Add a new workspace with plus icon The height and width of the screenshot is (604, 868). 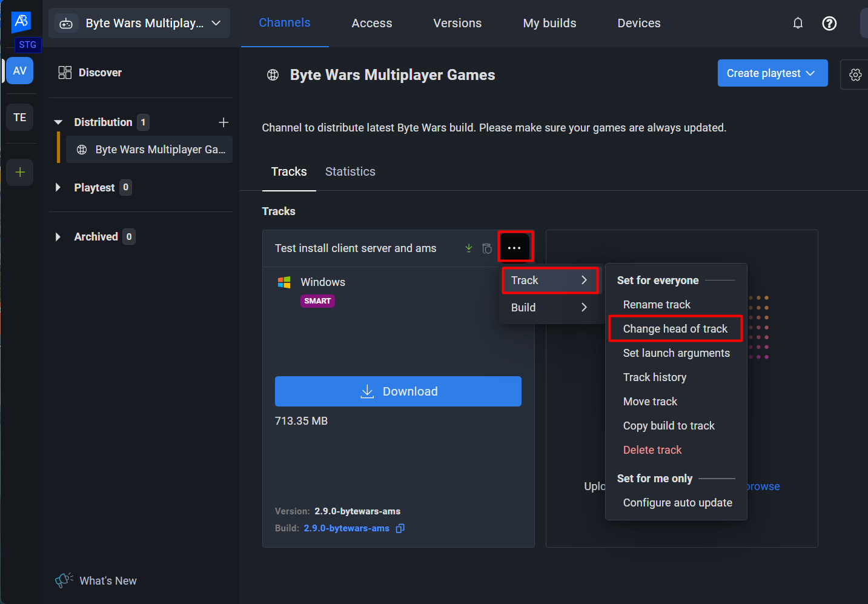pyautogui.click(x=20, y=172)
